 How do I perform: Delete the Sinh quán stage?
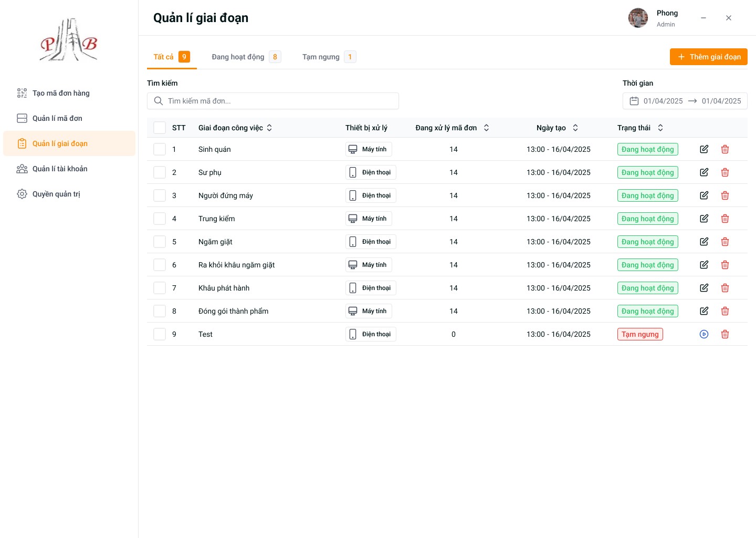725,149
